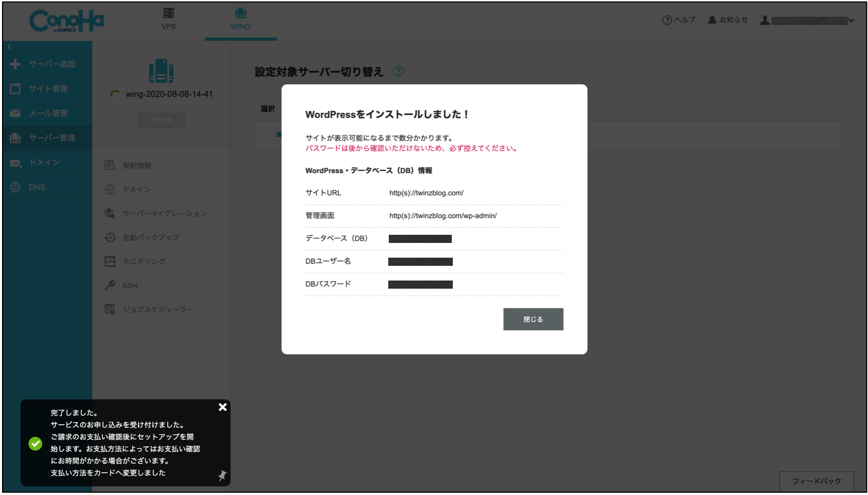Image resolution: width=868 pixels, height=495 pixels.
Task: Expand the user account dropdown
Action: pos(808,20)
